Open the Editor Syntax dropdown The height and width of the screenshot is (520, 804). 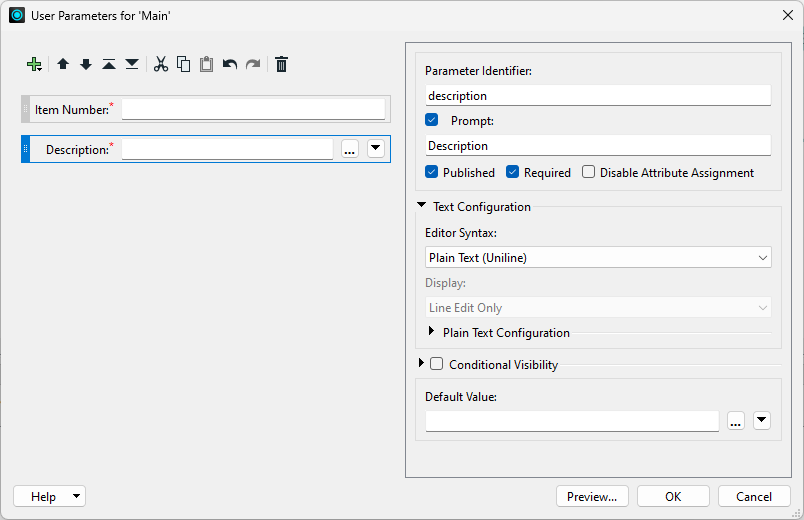coord(598,257)
